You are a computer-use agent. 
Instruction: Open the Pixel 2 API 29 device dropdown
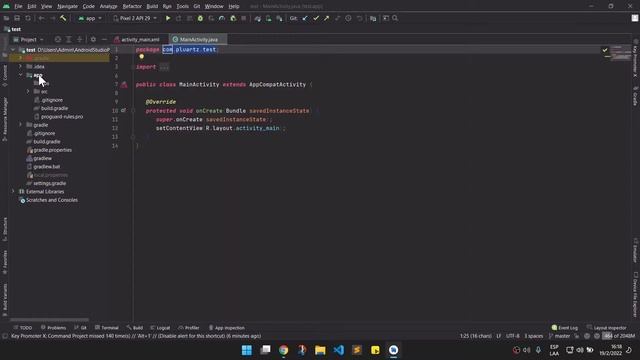tap(135, 18)
